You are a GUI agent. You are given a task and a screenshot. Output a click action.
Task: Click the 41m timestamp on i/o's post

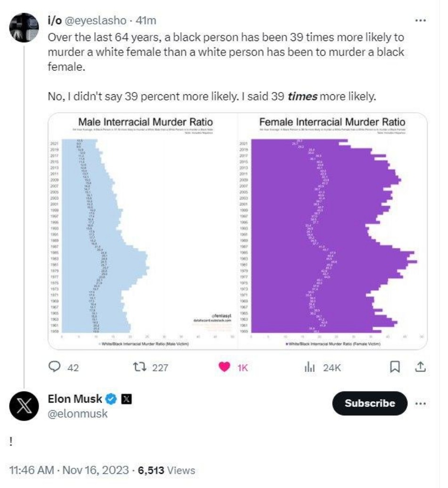(x=146, y=21)
